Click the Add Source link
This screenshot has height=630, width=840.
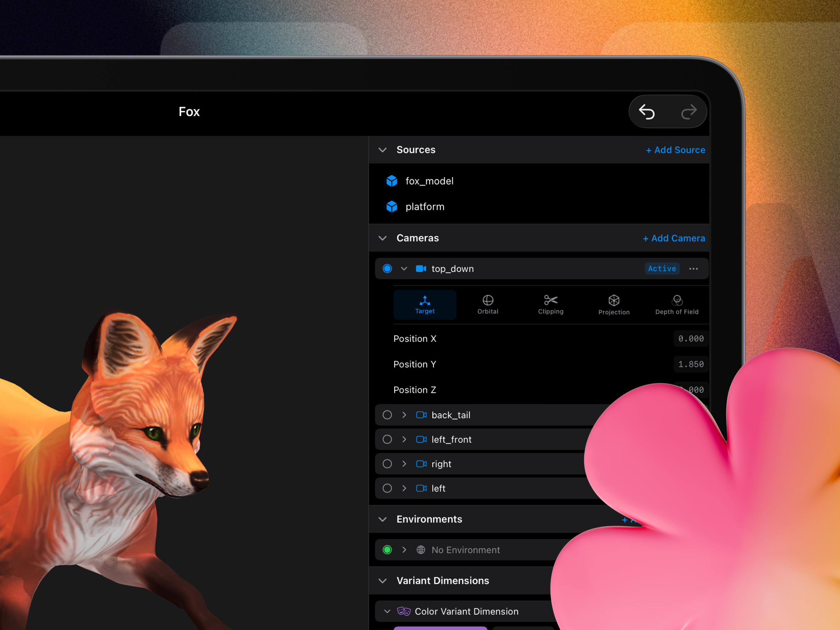[x=675, y=150]
